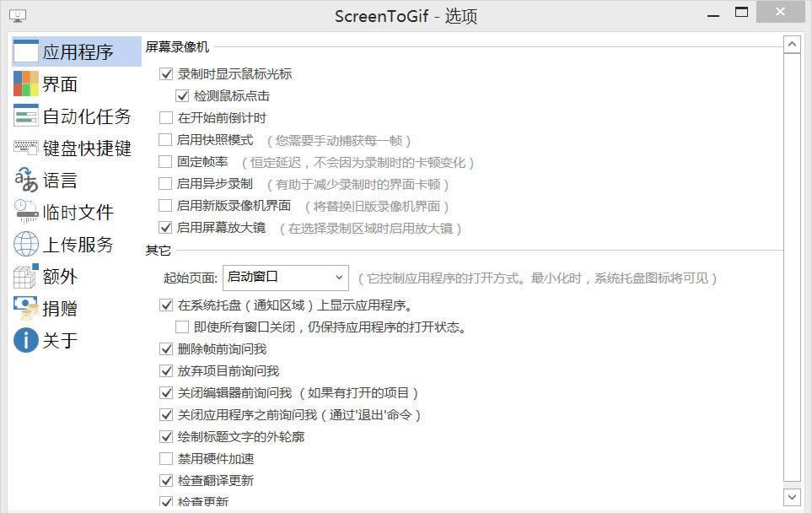Enable the 在开始前倒计时 checkbox
The image size is (812, 513).
click(166, 118)
